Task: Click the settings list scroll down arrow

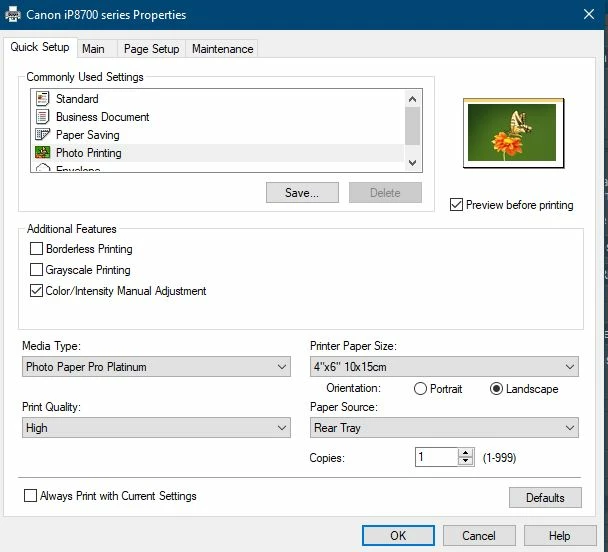Action: pos(413,162)
